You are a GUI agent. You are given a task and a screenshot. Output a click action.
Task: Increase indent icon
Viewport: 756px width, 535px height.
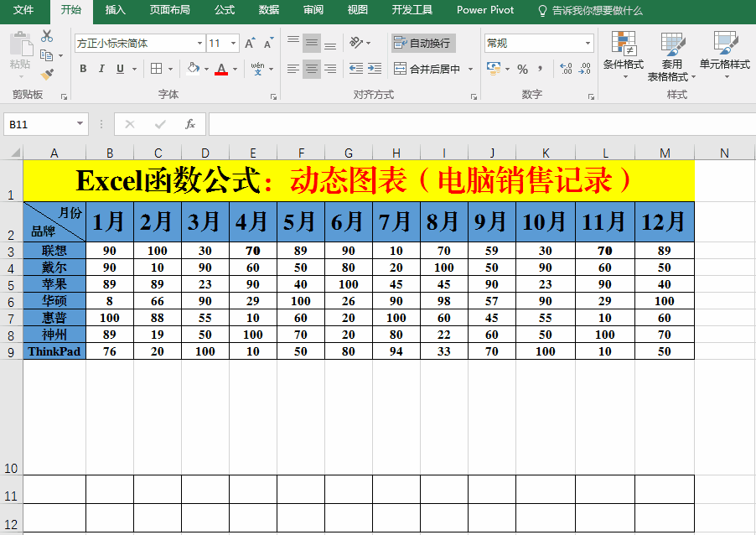point(375,69)
